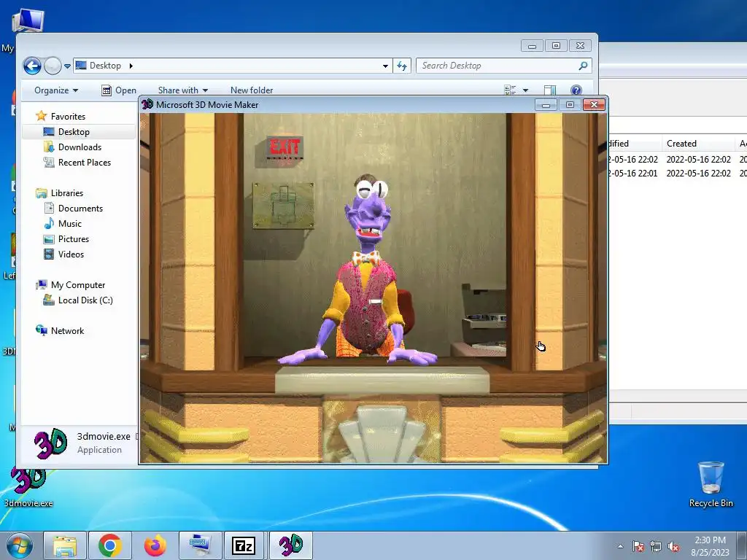Click the change view icon
Image resolution: width=747 pixels, height=560 pixels.
pos(510,90)
